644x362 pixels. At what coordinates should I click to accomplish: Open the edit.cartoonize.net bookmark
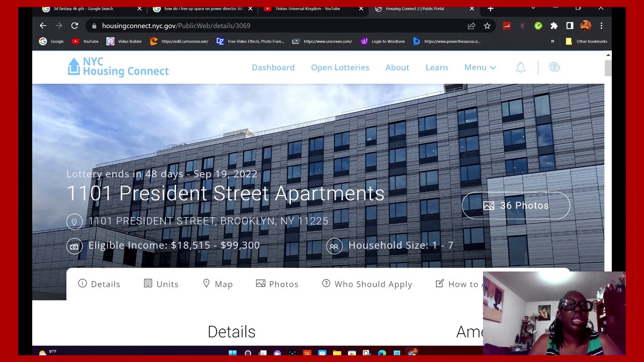tap(180, 41)
